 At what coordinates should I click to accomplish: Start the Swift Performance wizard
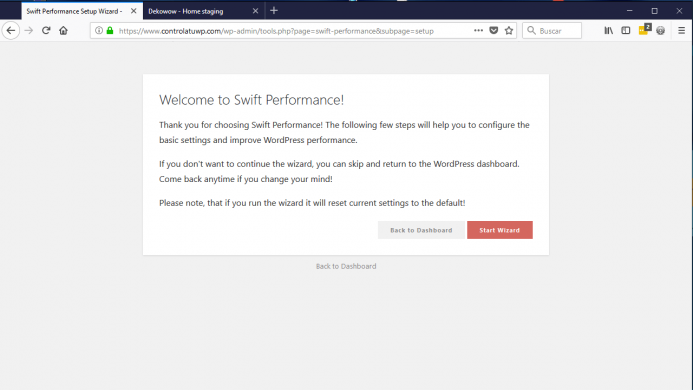pyautogui.click(x=499, y=230)
